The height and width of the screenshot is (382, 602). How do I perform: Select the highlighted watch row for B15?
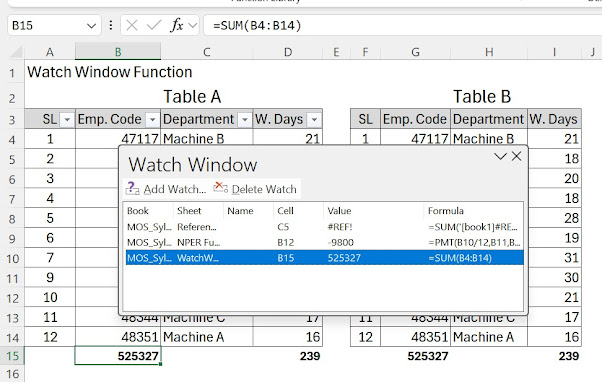[324, 258]
